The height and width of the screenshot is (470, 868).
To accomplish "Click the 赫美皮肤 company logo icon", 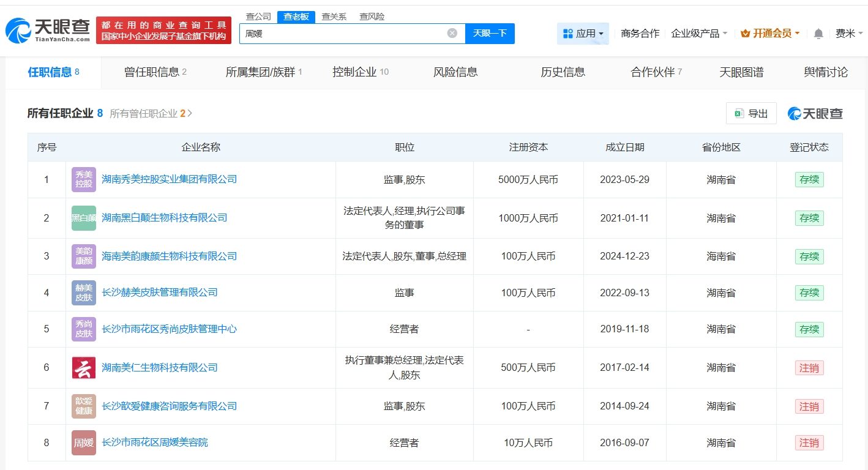I will 84,293.
